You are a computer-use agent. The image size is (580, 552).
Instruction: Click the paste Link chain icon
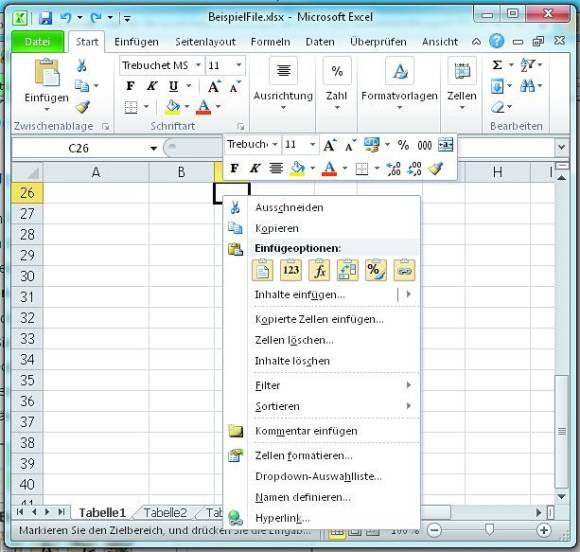[404, 270]
